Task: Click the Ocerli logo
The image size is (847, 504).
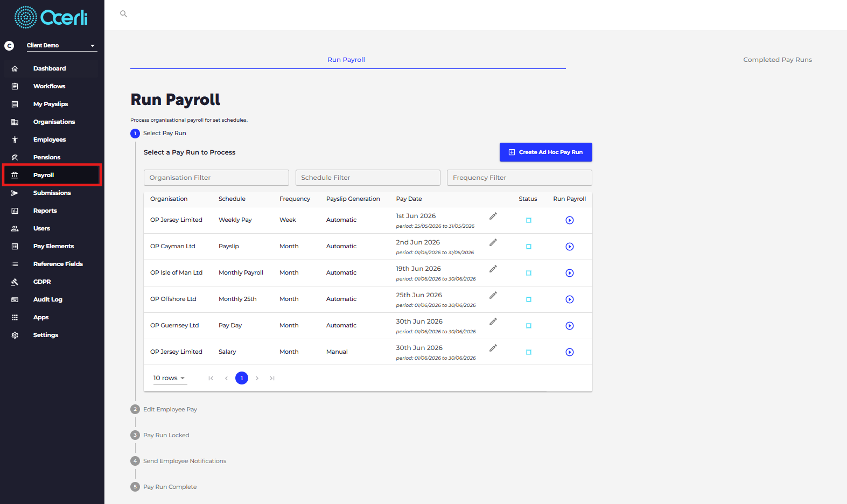Action: [x=51, y=18]
